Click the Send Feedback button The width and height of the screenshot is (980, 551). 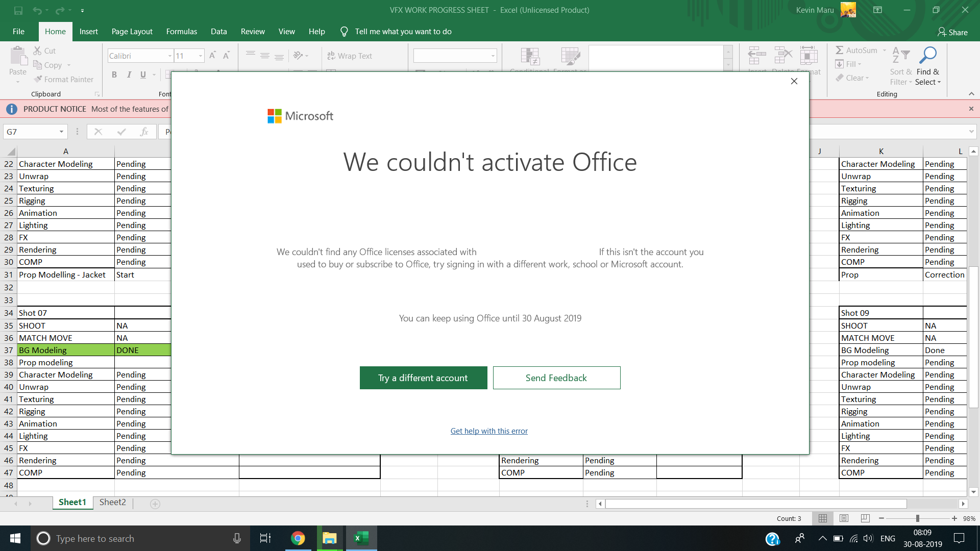556,378
